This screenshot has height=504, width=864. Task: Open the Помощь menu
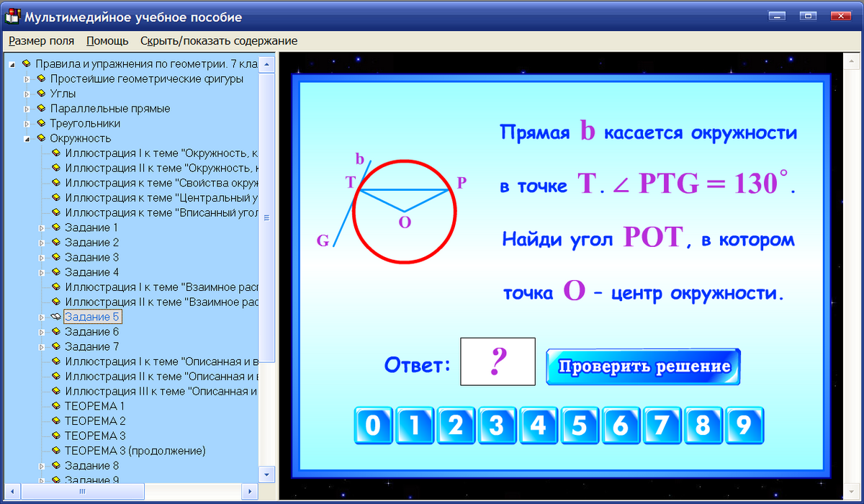click(x=107, y=41)
